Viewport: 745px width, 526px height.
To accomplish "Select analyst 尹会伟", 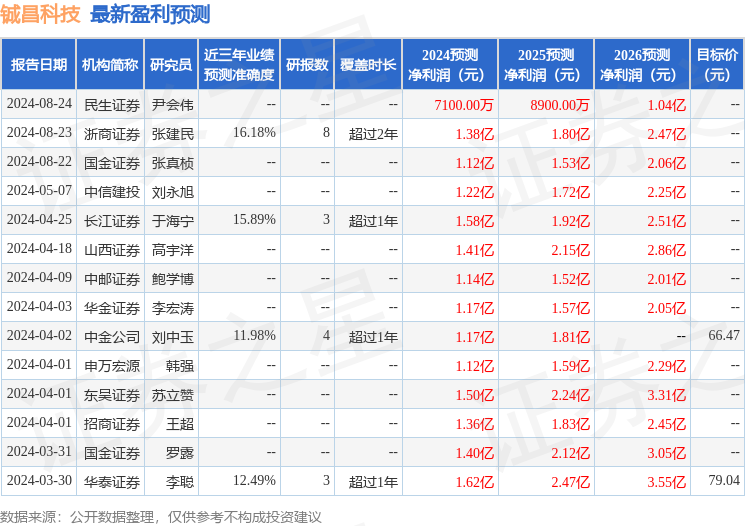I will (172, 105).
